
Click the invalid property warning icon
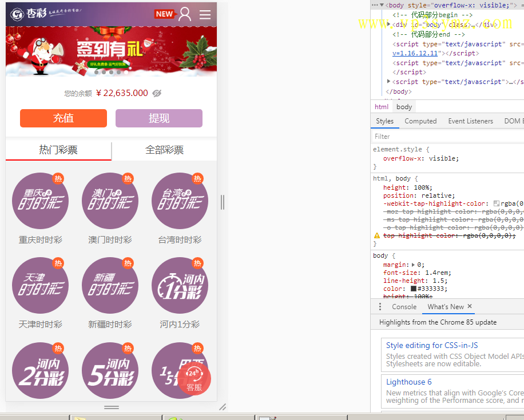[x=376, y=235]
